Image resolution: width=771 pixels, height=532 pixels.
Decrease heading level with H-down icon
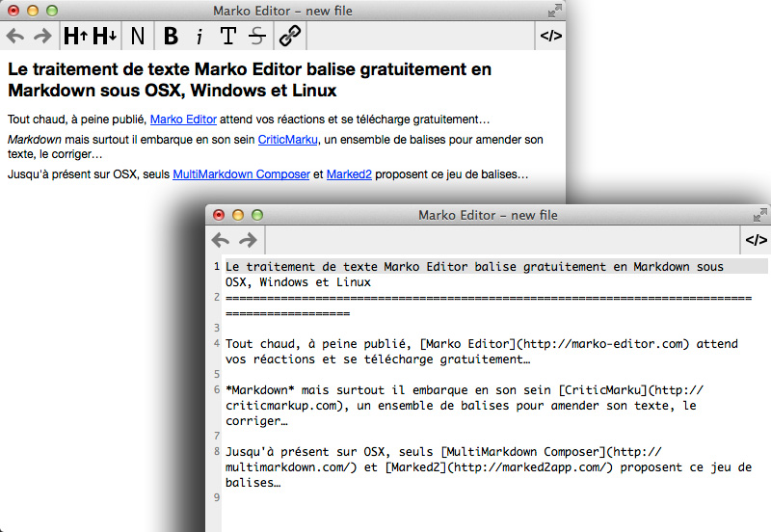coord(104,36)
